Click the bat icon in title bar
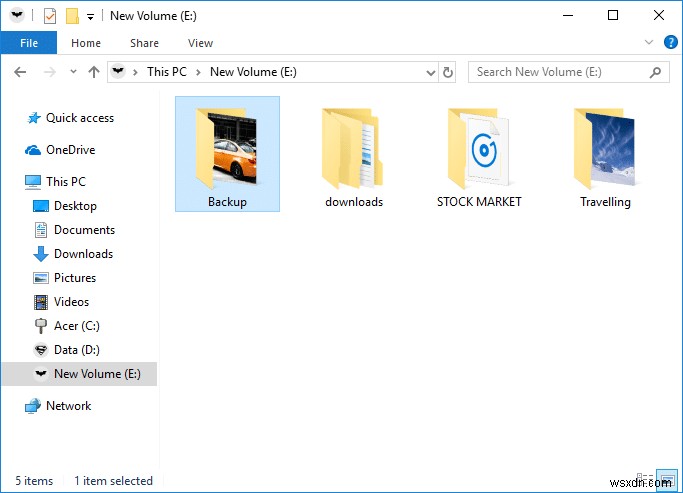683x493 pixels. pyautogui.click(x=17, y=15)
